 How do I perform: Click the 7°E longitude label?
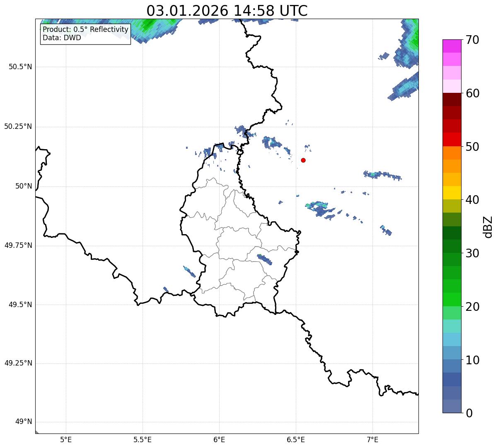372,439
